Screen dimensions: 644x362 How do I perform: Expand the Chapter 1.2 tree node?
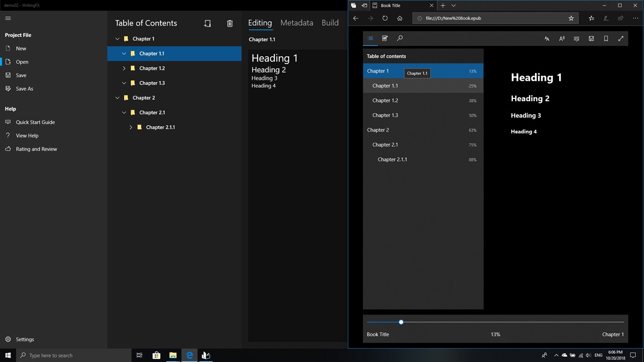pyautogui.click(x=124, y=68)
